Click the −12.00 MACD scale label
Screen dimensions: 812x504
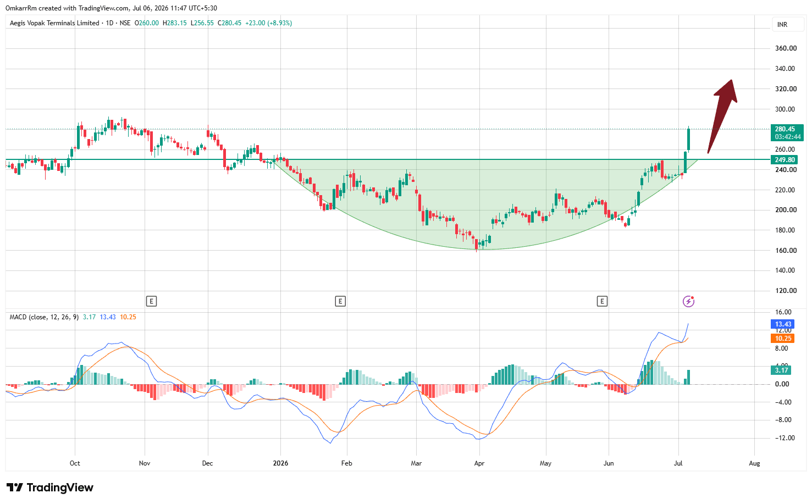coord(785,438)
